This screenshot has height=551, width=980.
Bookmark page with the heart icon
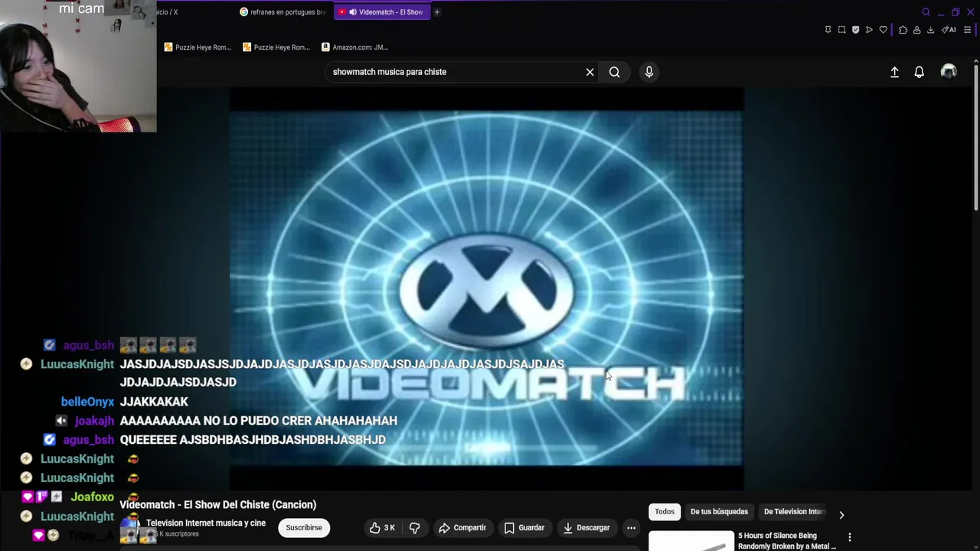point(883,30)
